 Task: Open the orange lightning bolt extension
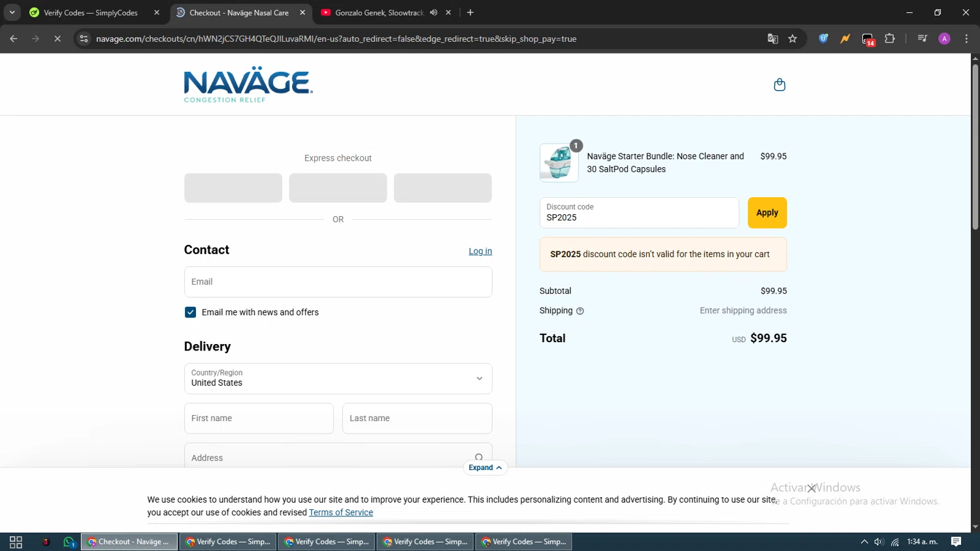coord(845,39)
